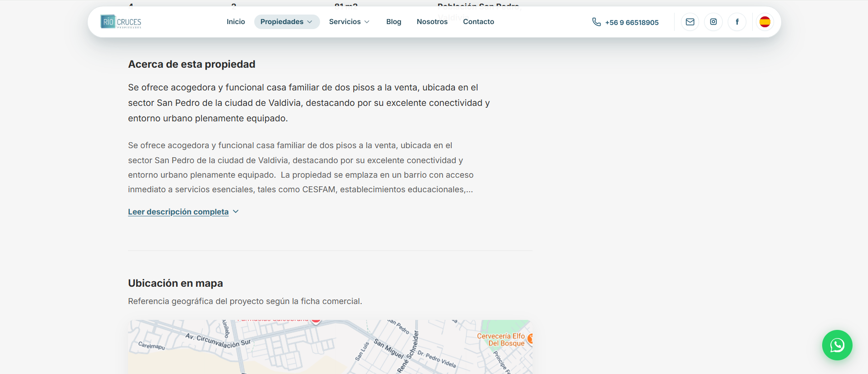Call phone number +56 9 66518905
The height and width of the screenshot is (374, 868).
click(x=632, y=22)
